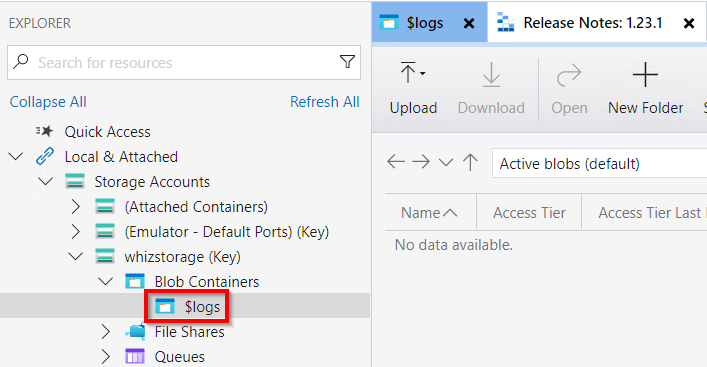Click the Refresh All link
This screenshot has height=367, width=707.
(x=325, y=102)
